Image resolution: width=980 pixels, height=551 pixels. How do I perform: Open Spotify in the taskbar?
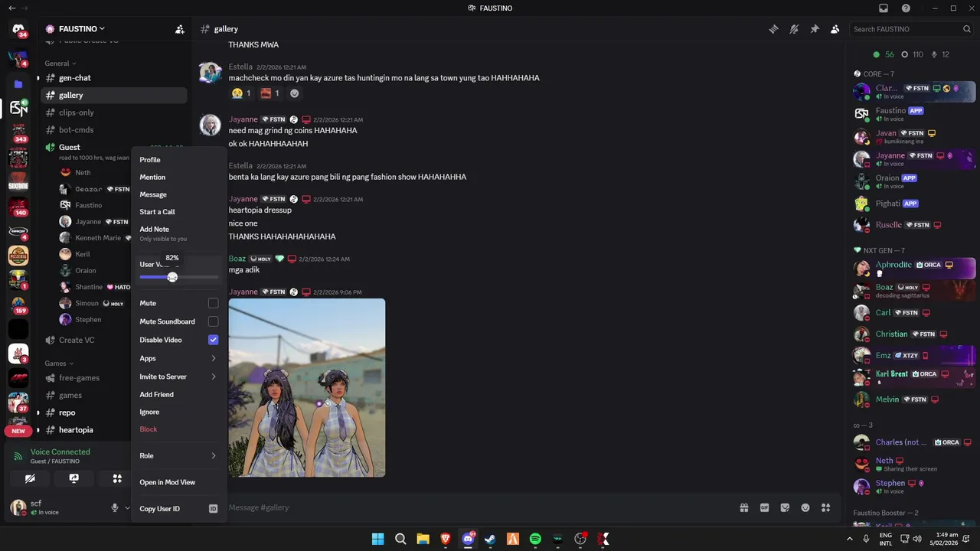[x=535, y=539]
